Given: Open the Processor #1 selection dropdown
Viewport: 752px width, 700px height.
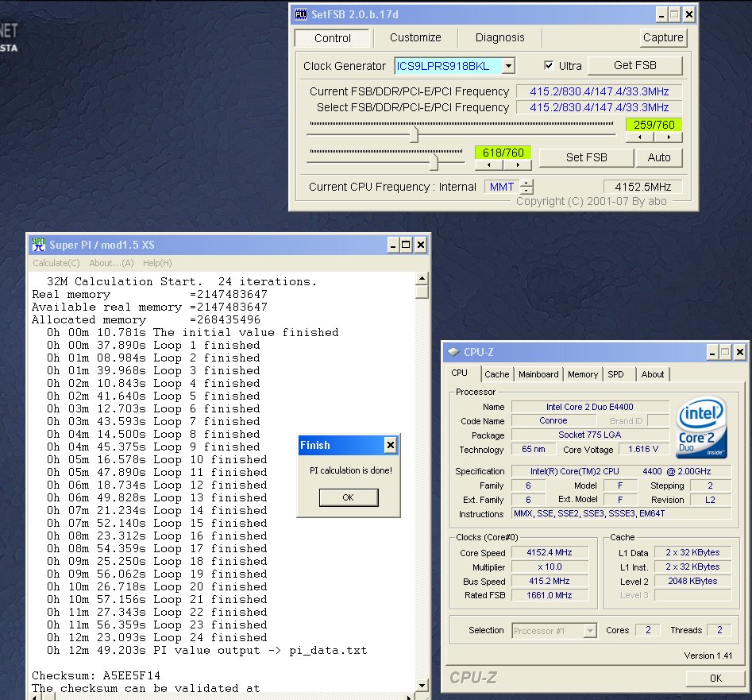Looking at the screenshot, I should coord(590,630).
